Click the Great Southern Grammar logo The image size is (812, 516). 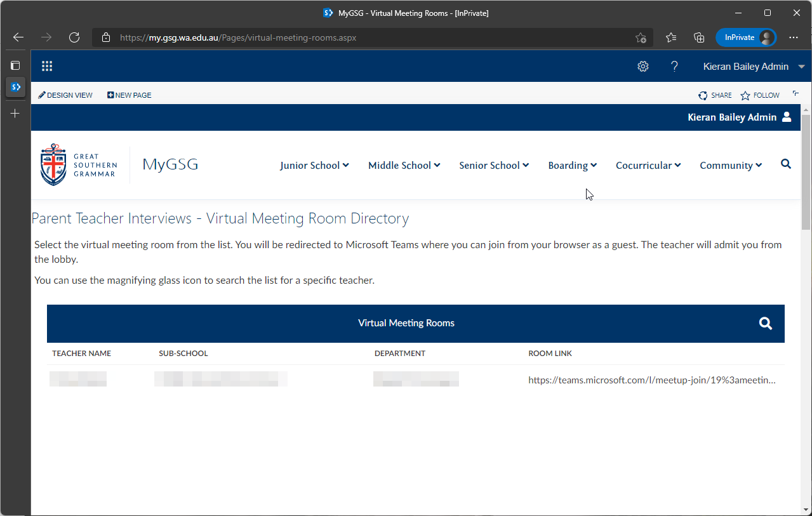coord(78,165)
